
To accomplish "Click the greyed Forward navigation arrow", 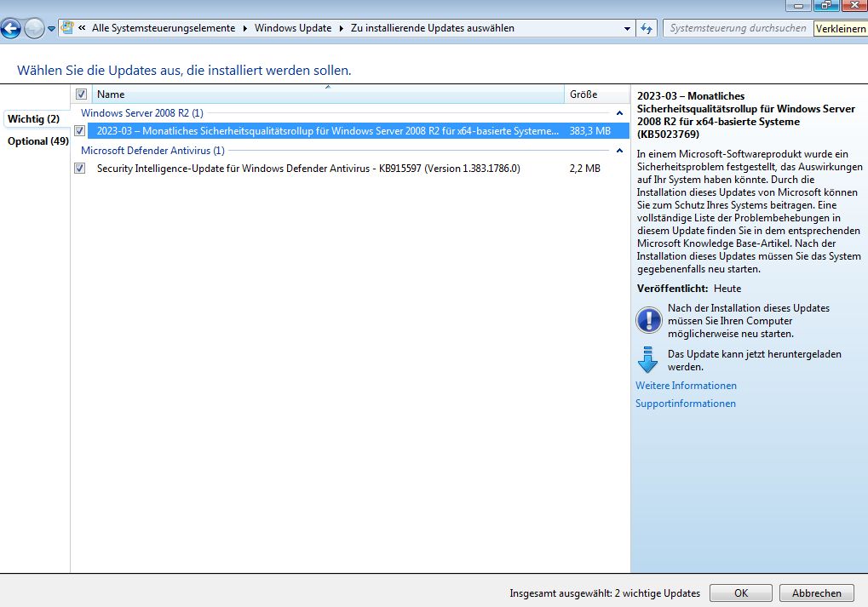I will tap(34, 28).
